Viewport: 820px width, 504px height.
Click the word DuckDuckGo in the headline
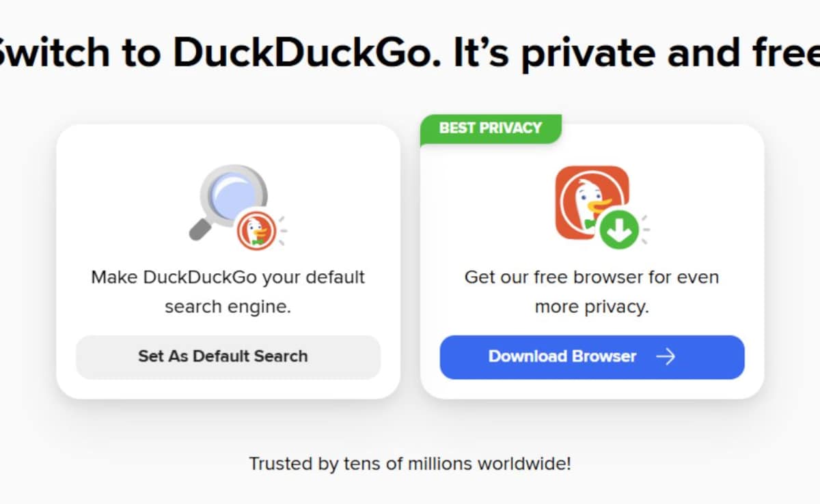click(x=307, y=53)
